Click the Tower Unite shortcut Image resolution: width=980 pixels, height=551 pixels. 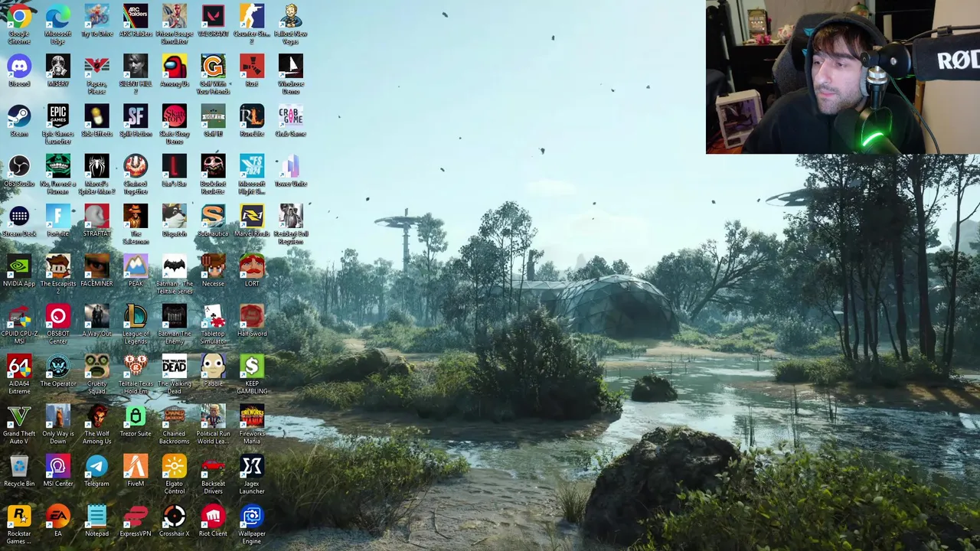pyautogui.click(x=290, y=166)
